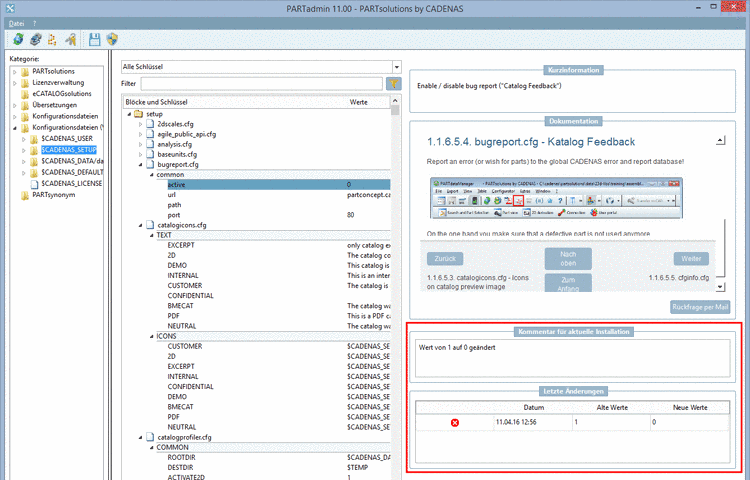
Task: Click the bugreport.cfg file icon
Action: pos(150,164)
